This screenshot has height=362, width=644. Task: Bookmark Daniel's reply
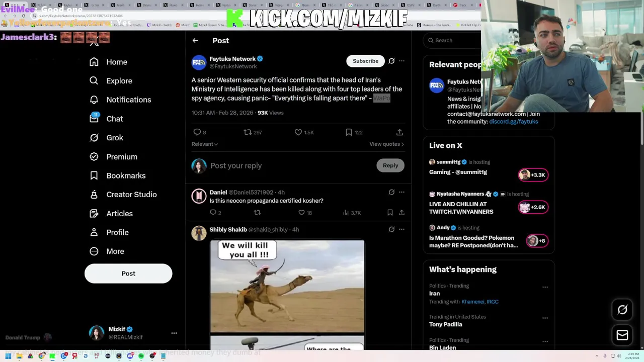click(x=390, y=213)
